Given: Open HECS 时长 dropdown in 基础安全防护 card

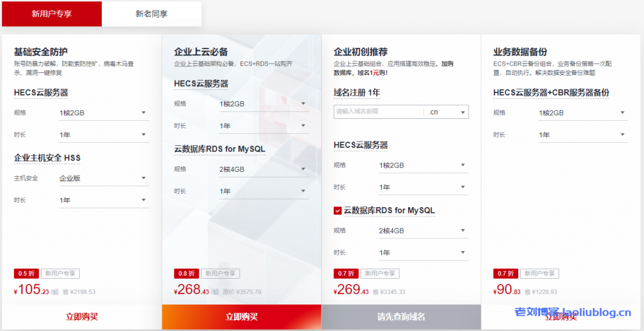Looking at the screenshot, I should [x=104, y=135].
